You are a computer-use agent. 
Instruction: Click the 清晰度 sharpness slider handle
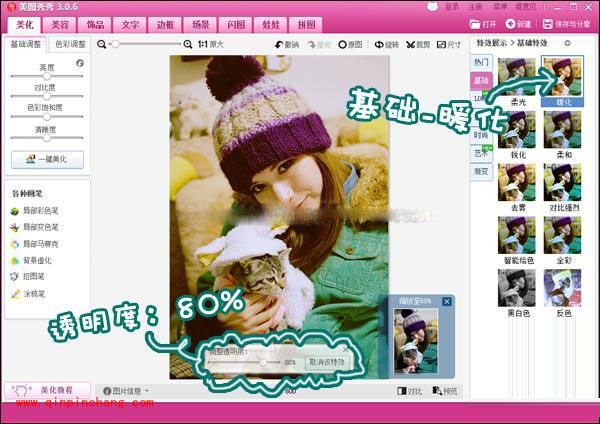pyautogui.click(x=47, y=138)
